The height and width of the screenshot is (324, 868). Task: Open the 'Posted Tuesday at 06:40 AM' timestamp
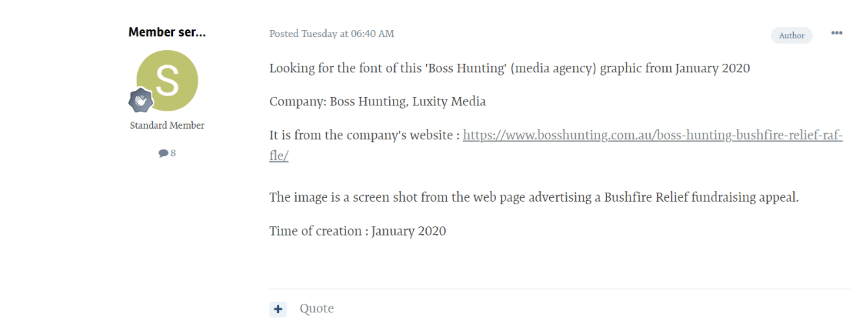(332, 34)
